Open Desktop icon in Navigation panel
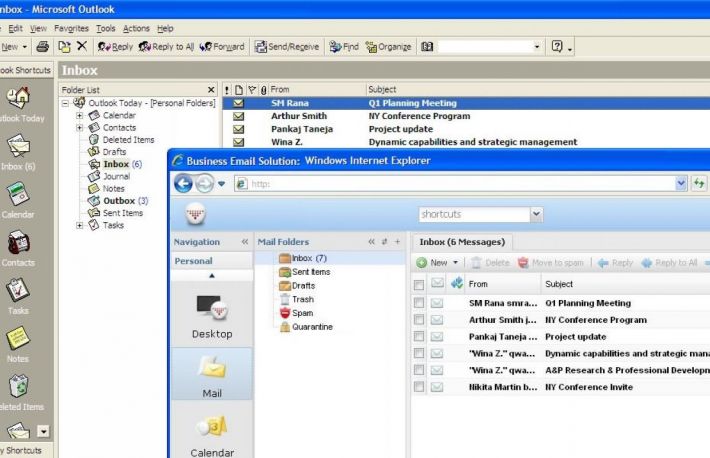 pos(212,313)
